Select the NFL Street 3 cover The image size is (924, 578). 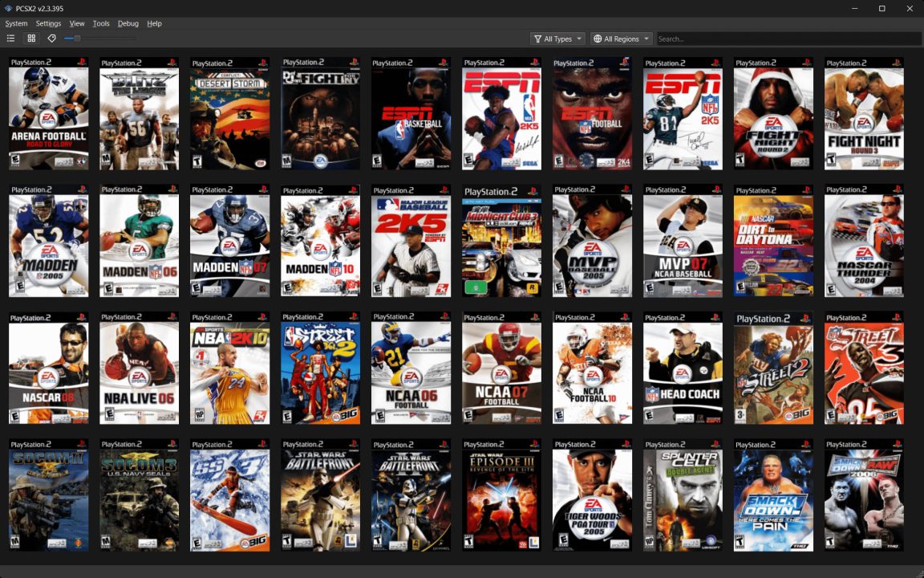click(865, 368)
